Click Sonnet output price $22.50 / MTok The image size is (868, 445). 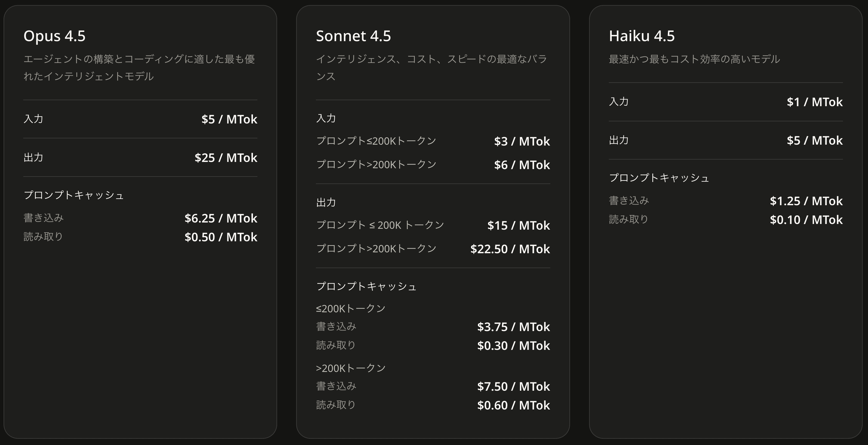[x=510, y=249]
